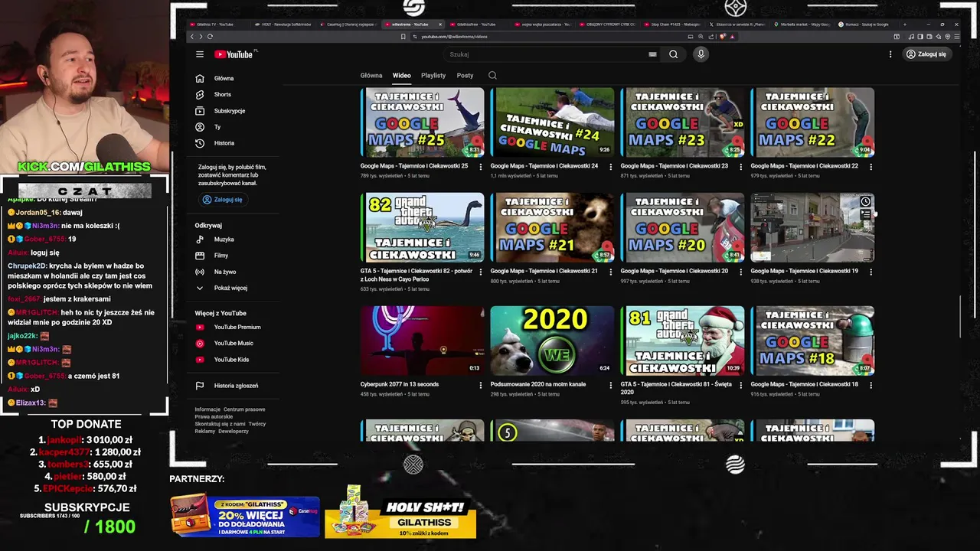Open YouTube Premium in the sidebar
This screenshot has height=551, width=980.
pyautogui.click(x=237, y=327)
